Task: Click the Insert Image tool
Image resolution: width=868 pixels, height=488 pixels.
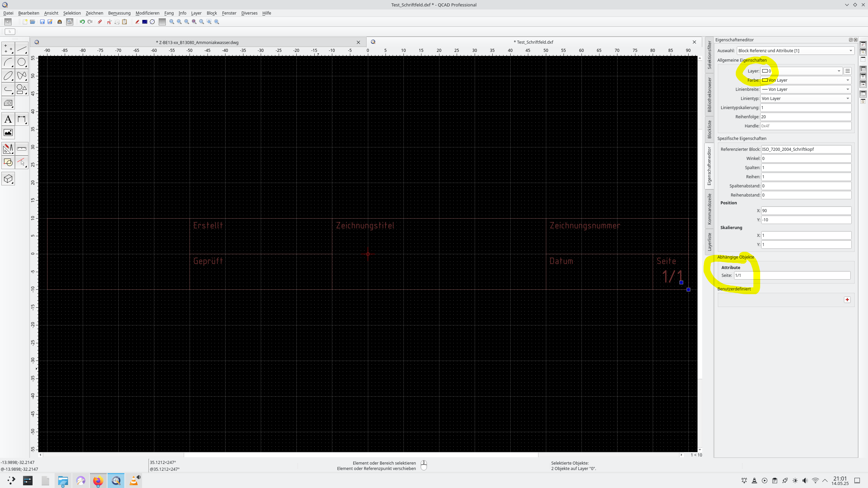Action: point(8,133)
